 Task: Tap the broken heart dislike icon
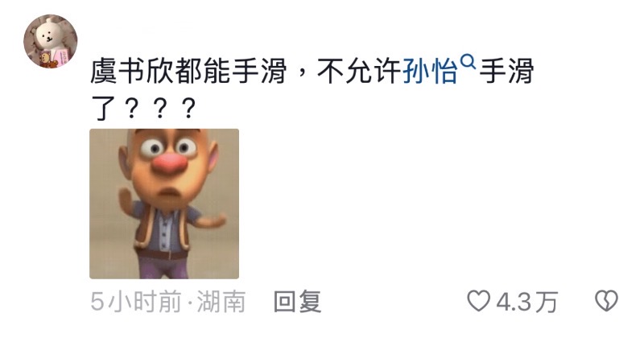pyautogui.click(x=607, y=300)
